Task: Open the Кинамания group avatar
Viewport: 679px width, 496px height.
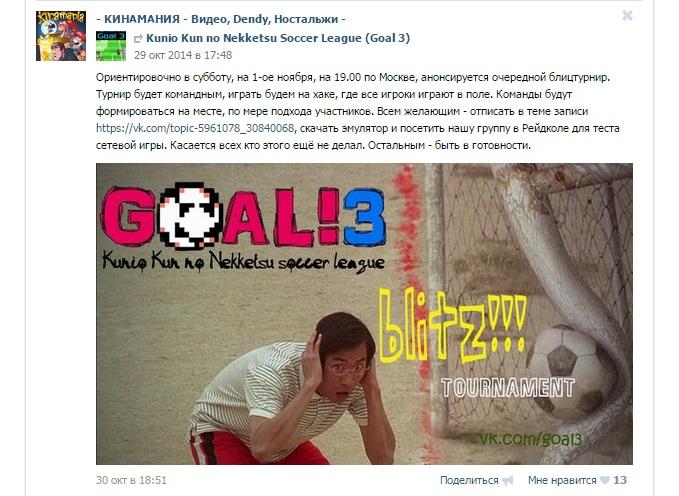Action: point(61,36)
